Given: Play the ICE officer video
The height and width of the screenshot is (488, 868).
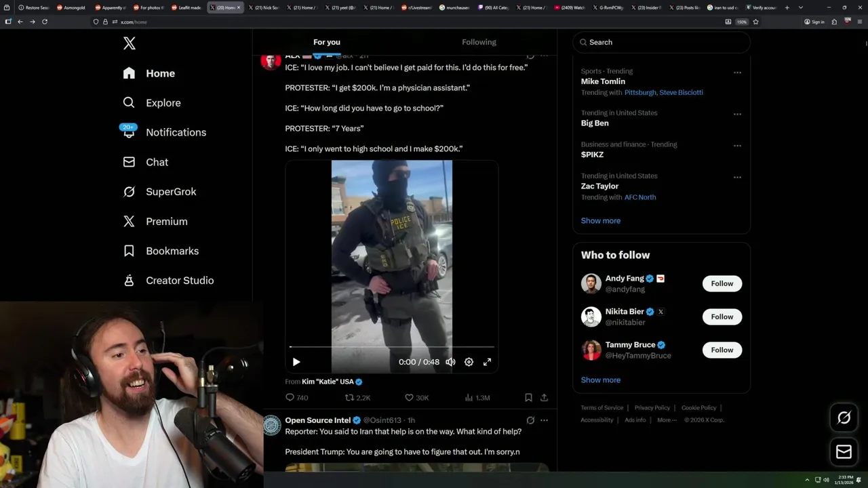Looking at the screenshot, I should (x=296, y=362).
